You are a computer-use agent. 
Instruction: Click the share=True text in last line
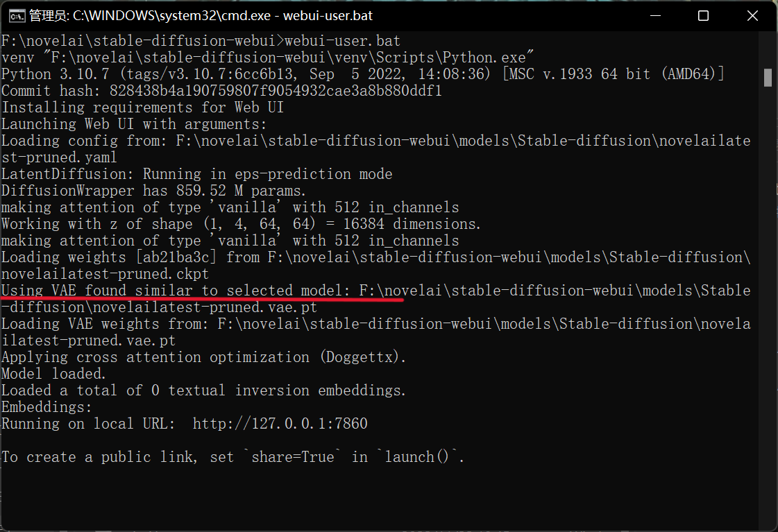click(293, 456)
